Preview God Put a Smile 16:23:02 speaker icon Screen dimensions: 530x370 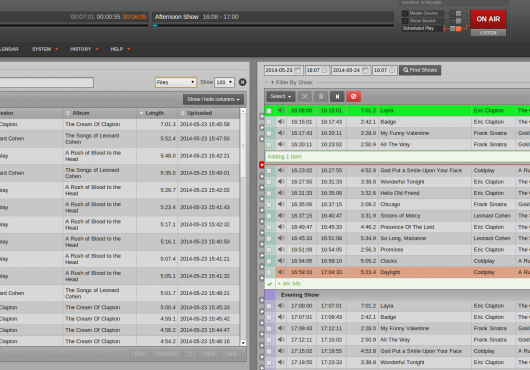[281, 170]
